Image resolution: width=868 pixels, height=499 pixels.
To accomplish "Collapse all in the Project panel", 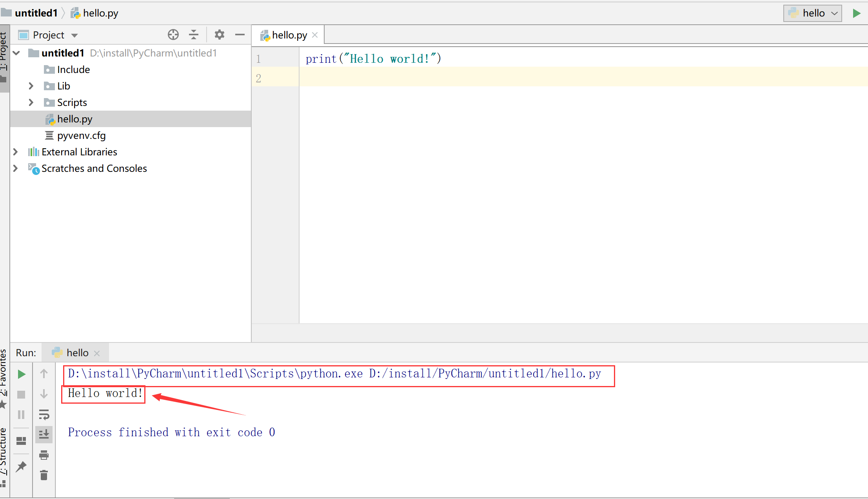I will coord(194,35).
